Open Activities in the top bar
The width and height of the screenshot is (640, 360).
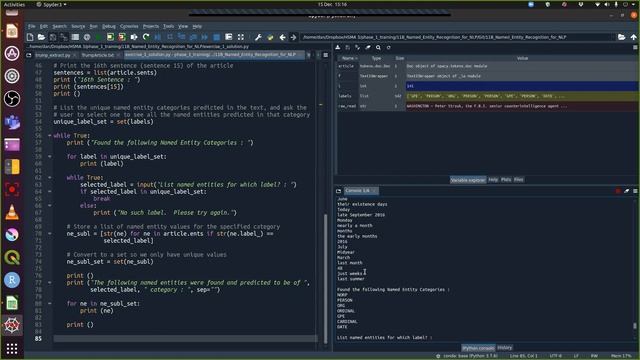pos(14,4)
